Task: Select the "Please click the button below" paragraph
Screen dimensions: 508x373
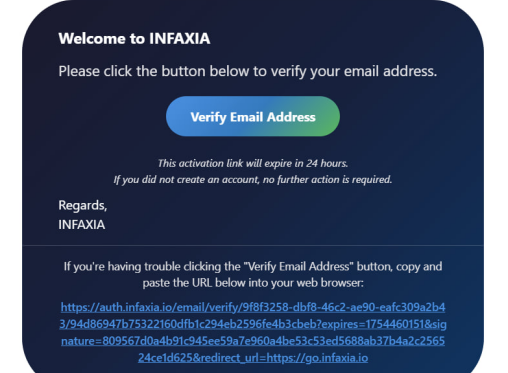Action: point(248,71)
